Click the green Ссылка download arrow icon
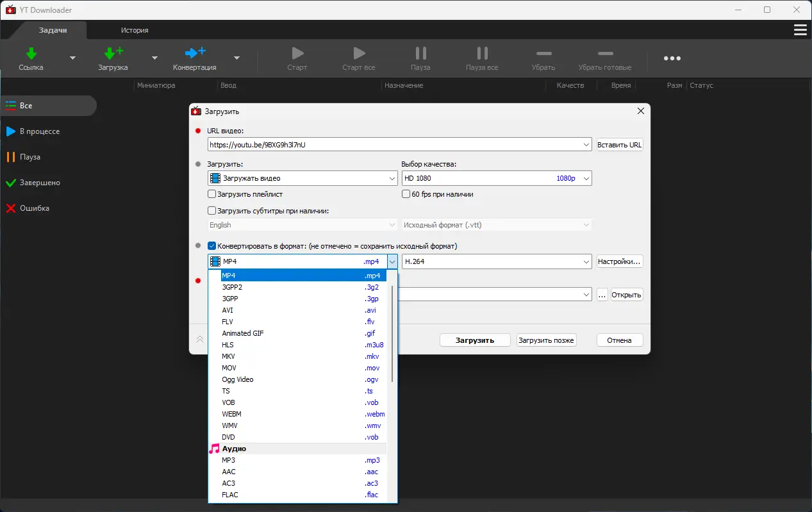Viewport: 812px width, 512px height. pyautogui.click(x=31, y=53)
